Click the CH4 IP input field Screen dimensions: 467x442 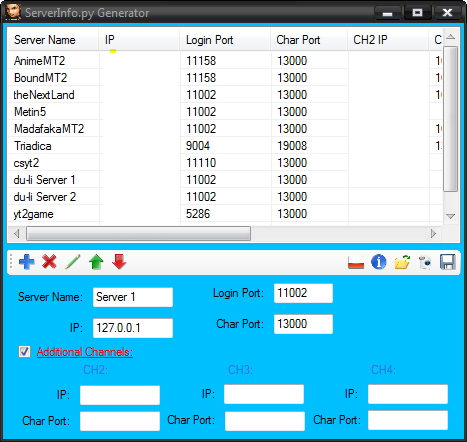coord(408,394)
